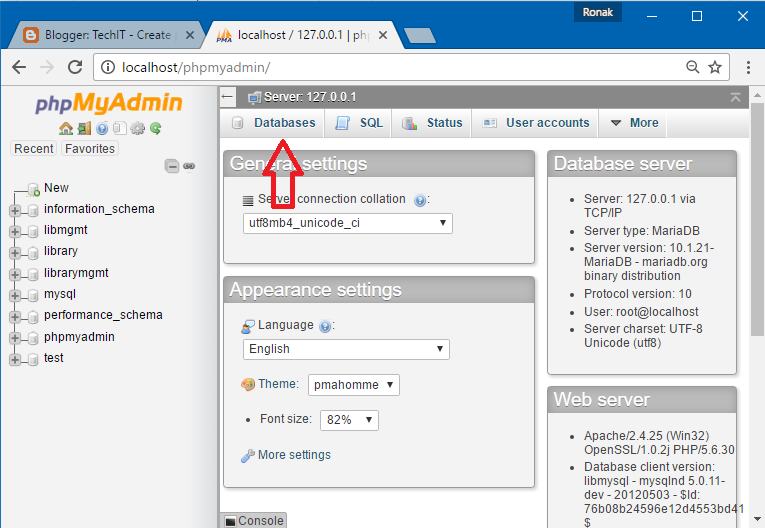Viewport: 765px width, 528px height.
Task: Expand the libmgmt database node
Action: 15,231
